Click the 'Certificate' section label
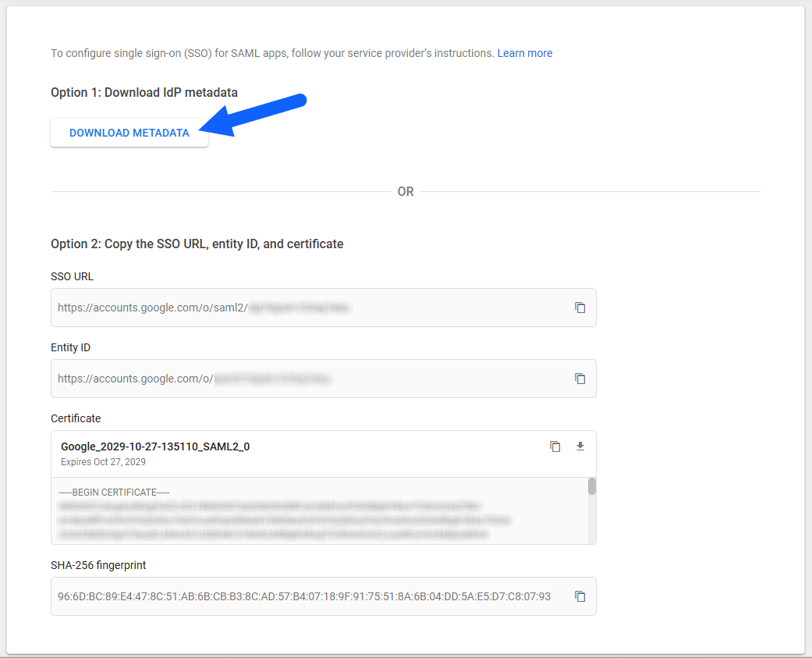Image resolution: width=812 pixels, height=658 pixels. click(x=76, y=418)
